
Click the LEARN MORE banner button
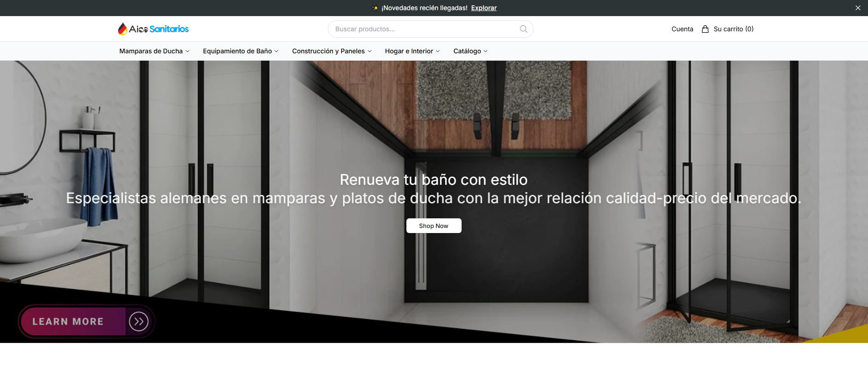86,321
